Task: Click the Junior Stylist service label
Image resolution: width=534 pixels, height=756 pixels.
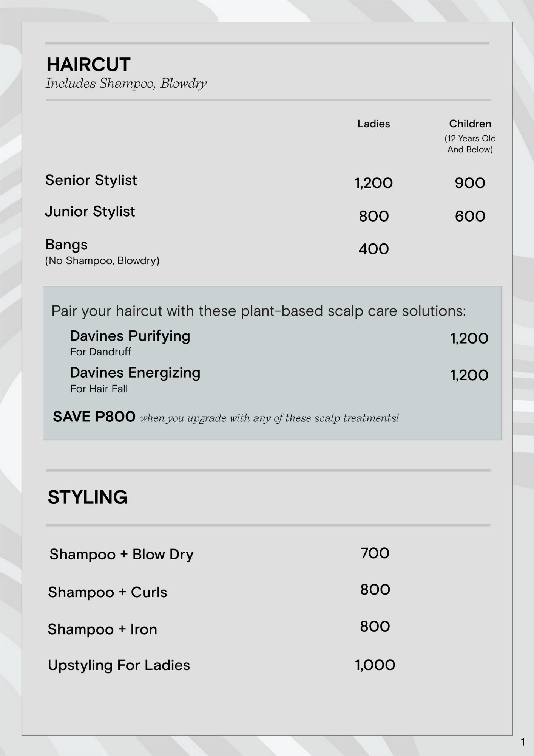Action: (x=90, y=212)
